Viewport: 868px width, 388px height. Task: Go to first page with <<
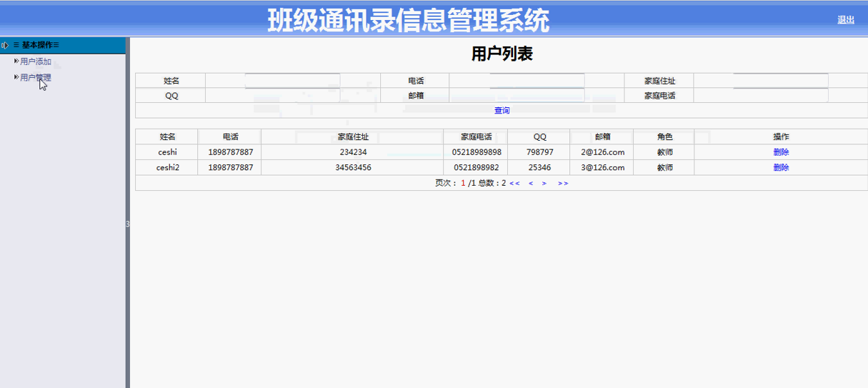pos(514,184)
